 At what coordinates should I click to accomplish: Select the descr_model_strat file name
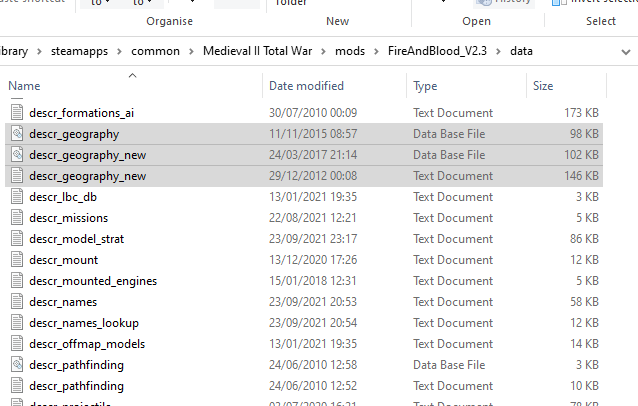pos(76,239)
